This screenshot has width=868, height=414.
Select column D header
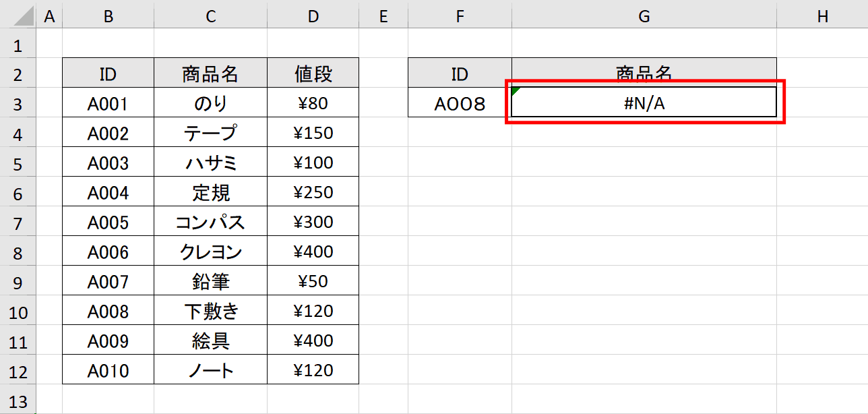pos(313,16)
